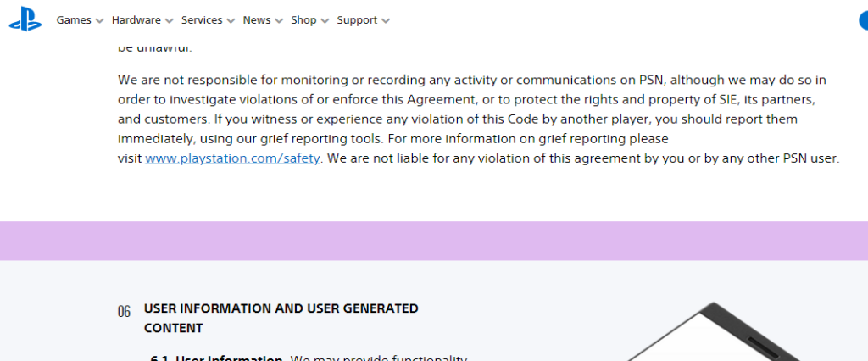868x361 pixels.
Task: Follow the www.playstation.com/safety link
Action: click(233, 158)
